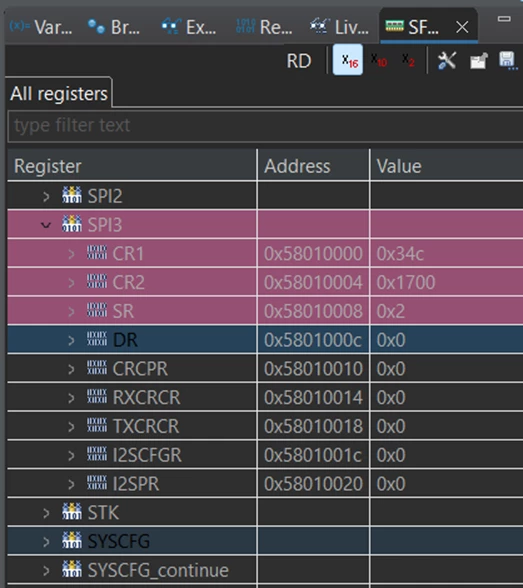Select decimal X10 number format

click(379, 60)
